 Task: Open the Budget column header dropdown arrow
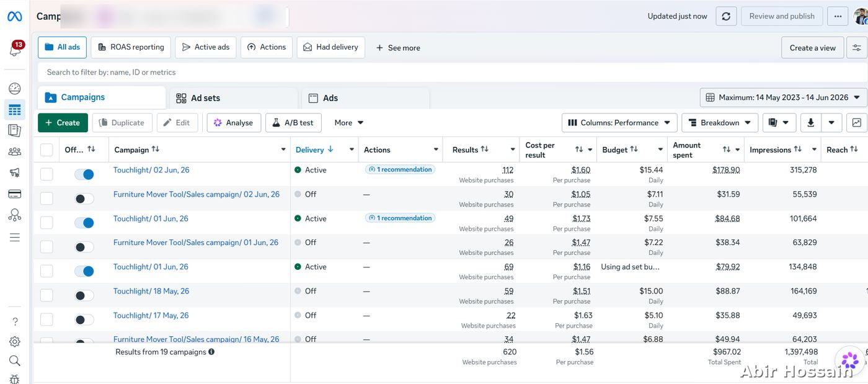point(661,150)
